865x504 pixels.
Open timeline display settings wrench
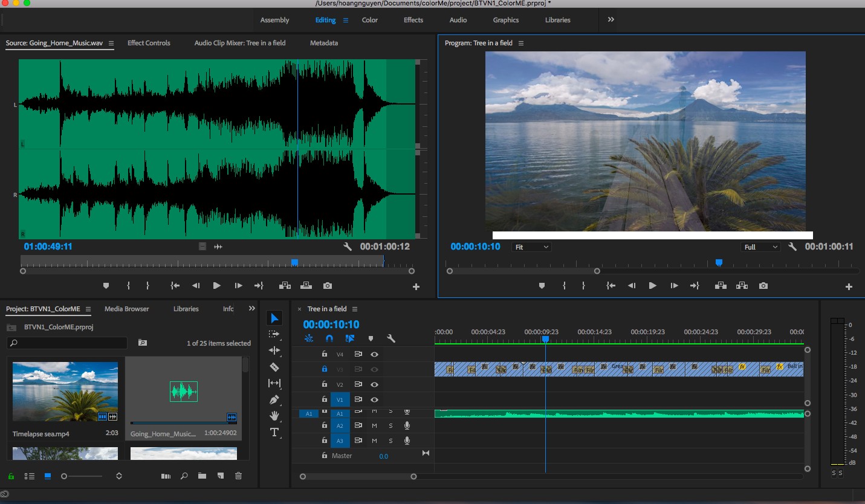point(391,338)
